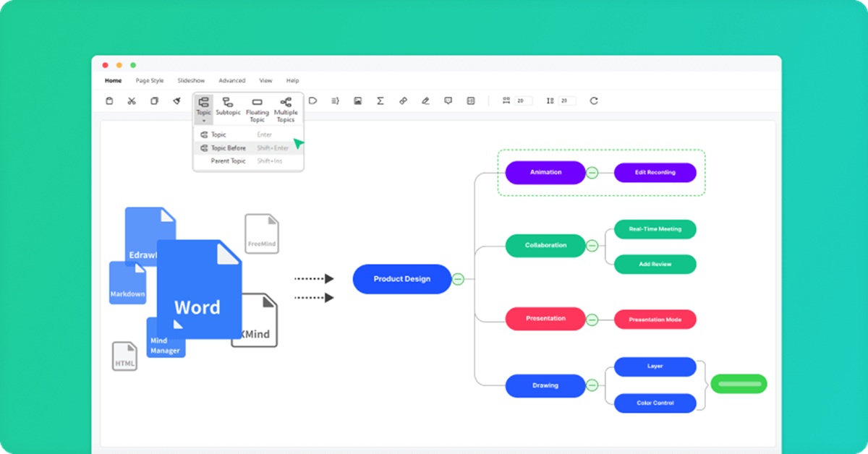Switch to the Page Style tab
The image size is (868, 454).
click(149, 80)
